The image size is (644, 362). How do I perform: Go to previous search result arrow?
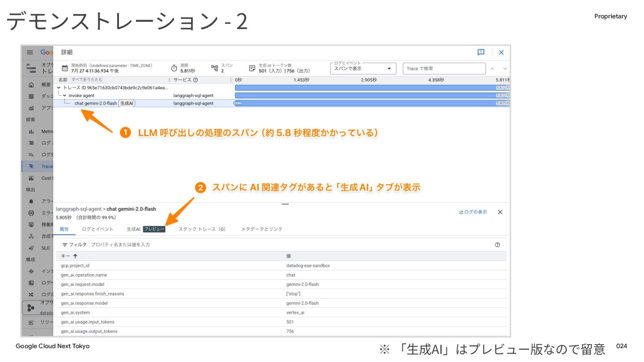pyautogui.click(x=492, y=68)
